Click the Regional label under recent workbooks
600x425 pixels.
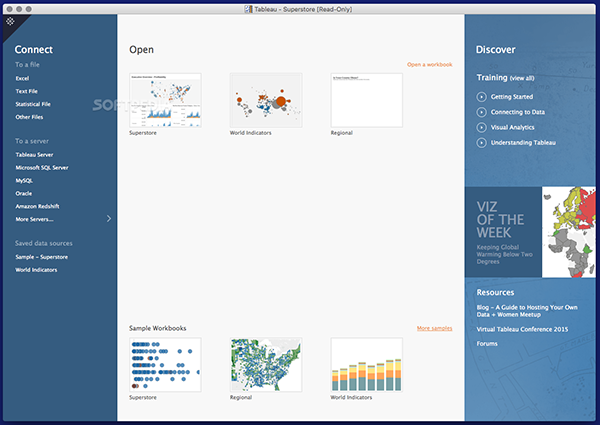[342, 133]
